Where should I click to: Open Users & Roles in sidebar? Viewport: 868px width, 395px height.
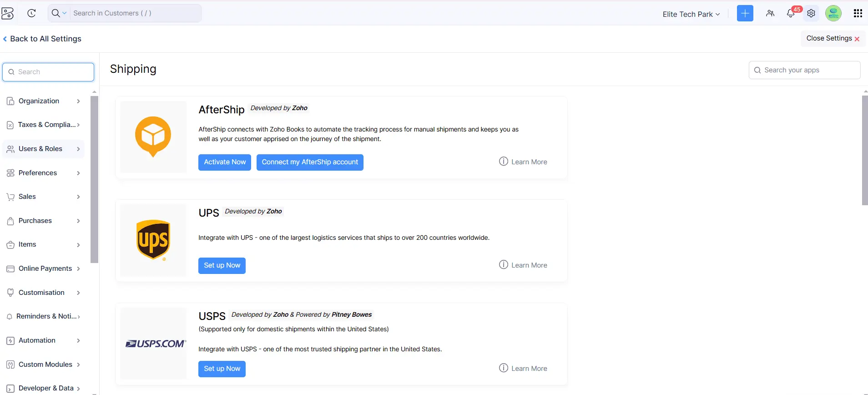pyautogui.click(x=43, y=149)
